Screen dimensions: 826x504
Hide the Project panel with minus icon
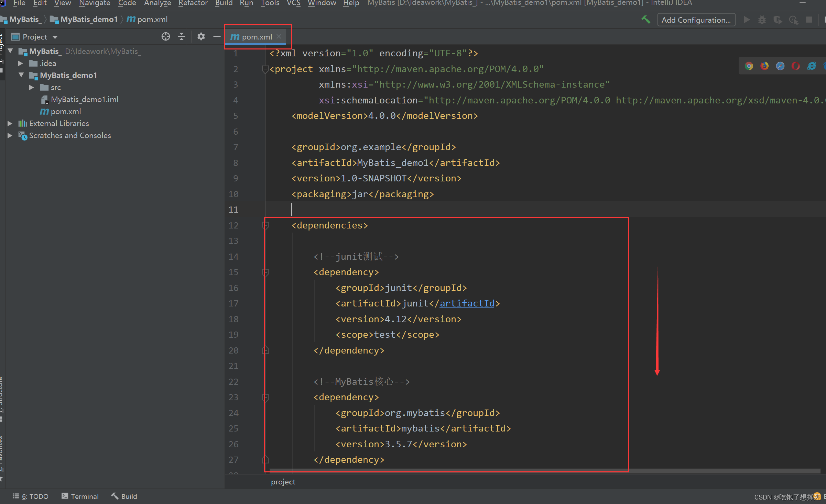pos(217,36)
